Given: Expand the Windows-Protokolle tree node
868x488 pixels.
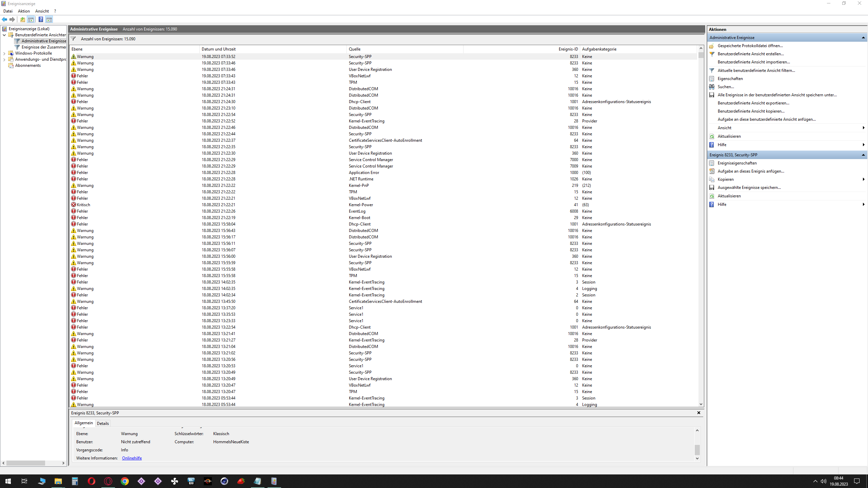Looking at the screenshot, I should [x=4, y=53].
